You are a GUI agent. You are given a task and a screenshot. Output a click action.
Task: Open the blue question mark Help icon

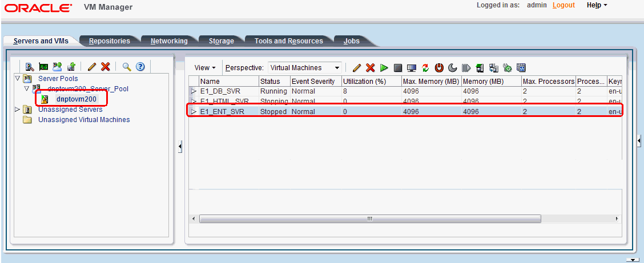pos(140,67)
